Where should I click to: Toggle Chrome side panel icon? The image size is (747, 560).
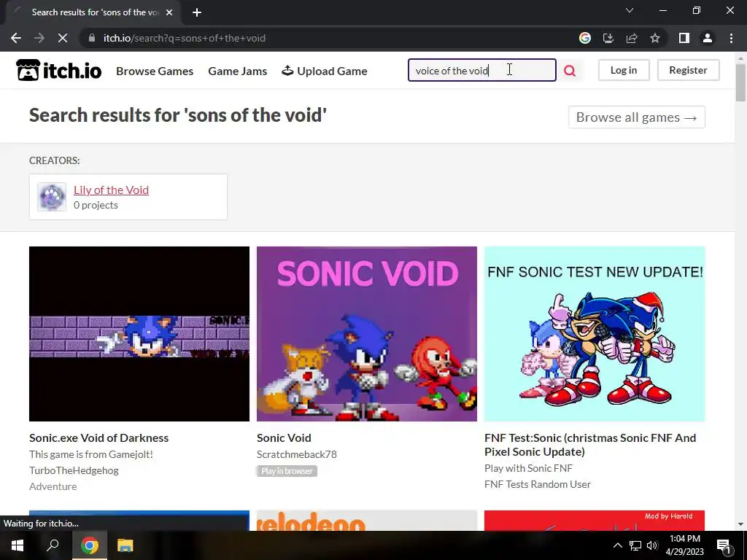(684, 38)
